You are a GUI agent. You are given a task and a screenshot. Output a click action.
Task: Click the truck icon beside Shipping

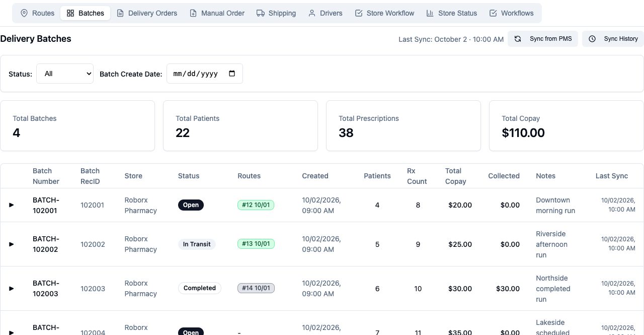coord(261,13)
